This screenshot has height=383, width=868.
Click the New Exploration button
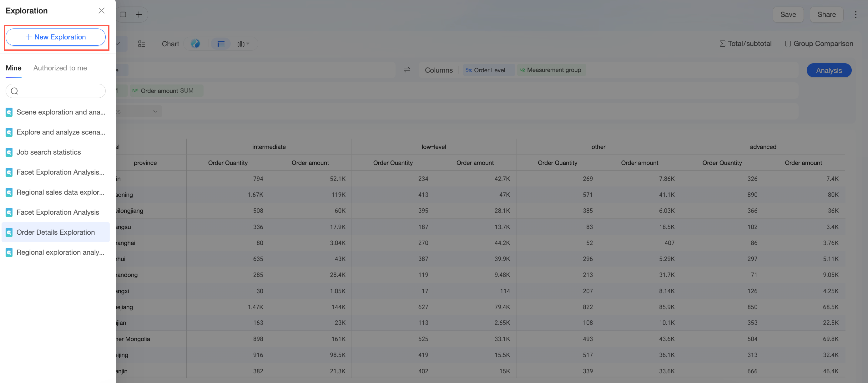[x=56, y=37]
